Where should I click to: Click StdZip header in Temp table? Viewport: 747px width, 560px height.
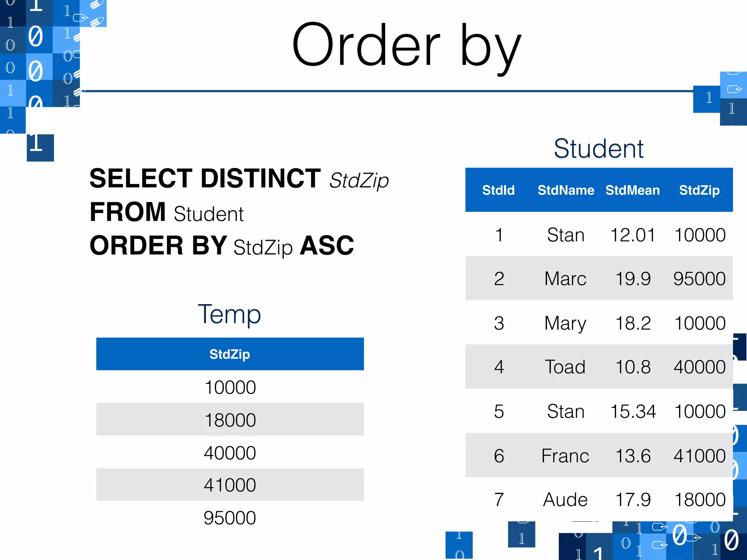point(230,354)
